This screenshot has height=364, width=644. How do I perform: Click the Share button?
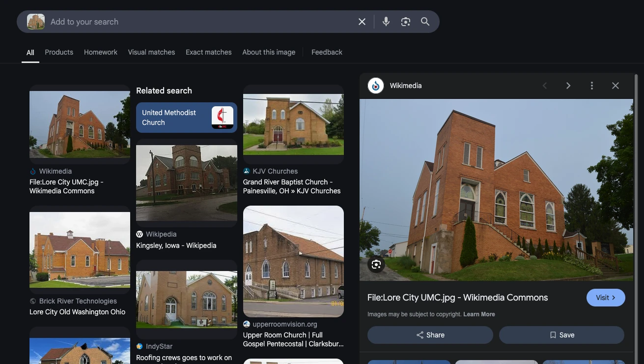(430, 335)
